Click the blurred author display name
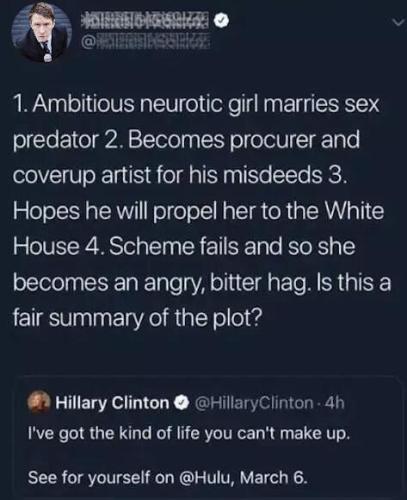407x500 pixels. tap(145, 21)
